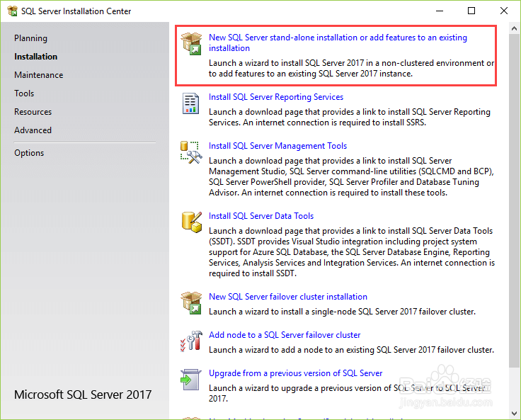The width and height of the screenshot is (521, 420).
Task: Select the Installation section
Action: click(36, 57)
